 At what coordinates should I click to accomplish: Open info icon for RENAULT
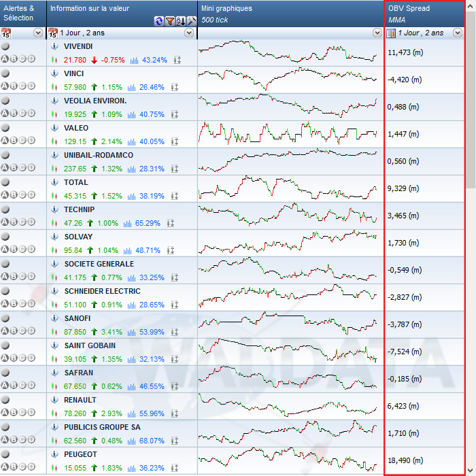coord(54,400)
